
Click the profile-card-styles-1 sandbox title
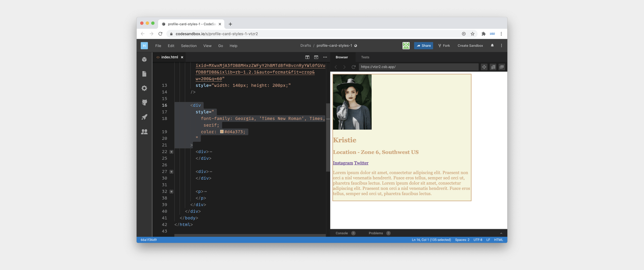334,46
